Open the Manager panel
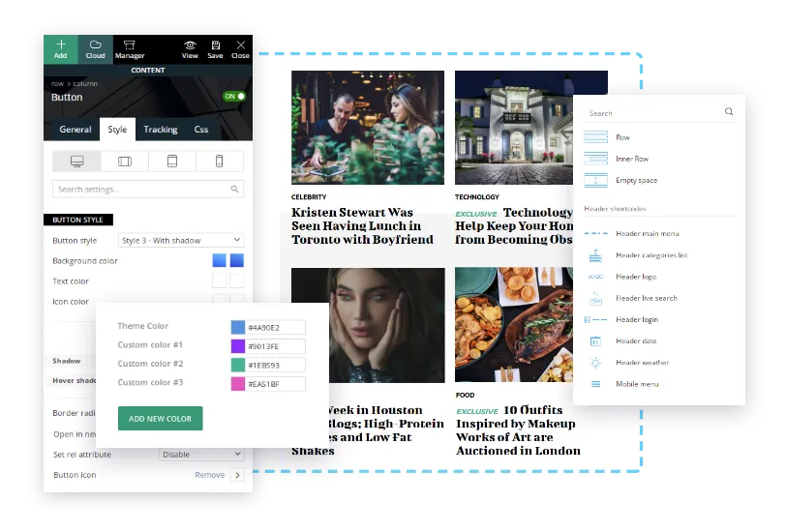 (130, 49)
